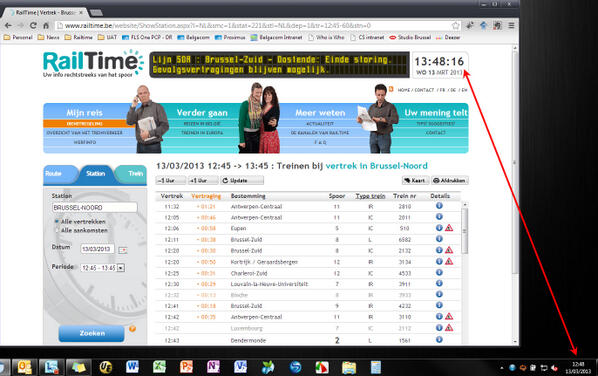This screenshot has height=376, width=598.
Task: Open the Personal bookmarks folder
Action: pos(18,37)
